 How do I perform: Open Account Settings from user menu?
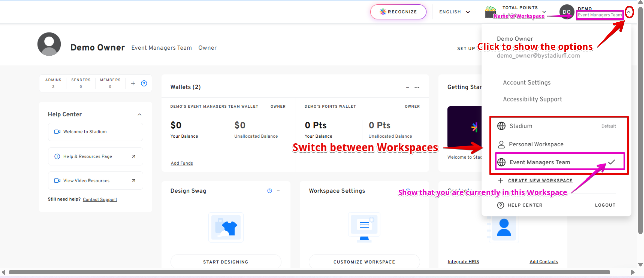[526, 83]
